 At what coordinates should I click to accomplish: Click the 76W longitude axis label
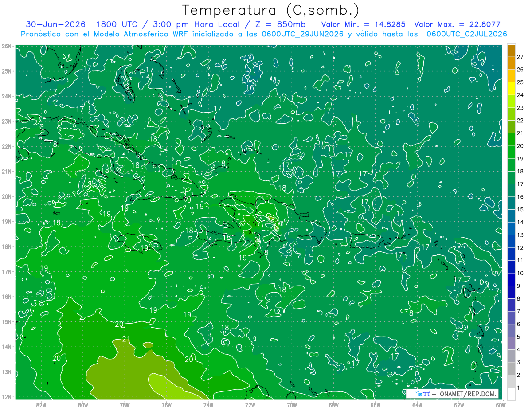tap(166, 405)
